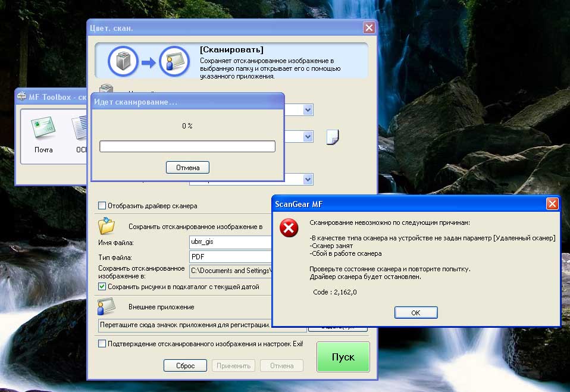Click OK in ScanGear MF error dialog

(x=416, y=312)
